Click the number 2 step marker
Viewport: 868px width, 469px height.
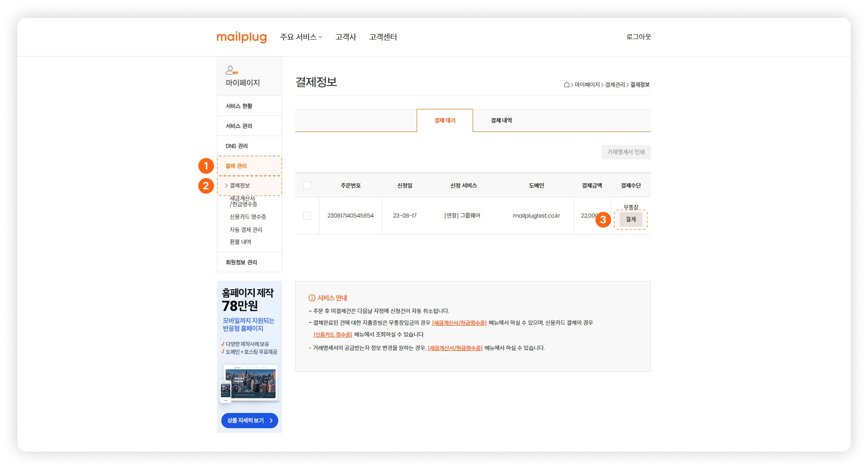pos(206,186)
